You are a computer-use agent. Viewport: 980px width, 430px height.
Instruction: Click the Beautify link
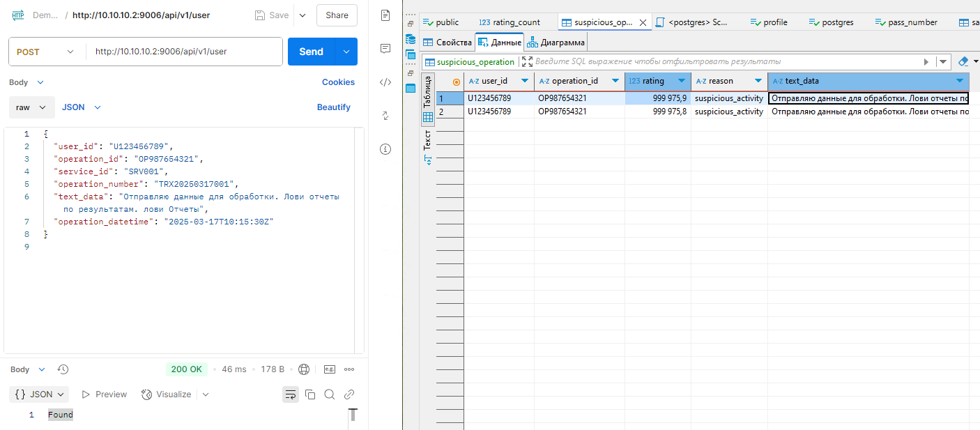coord(333,107)
